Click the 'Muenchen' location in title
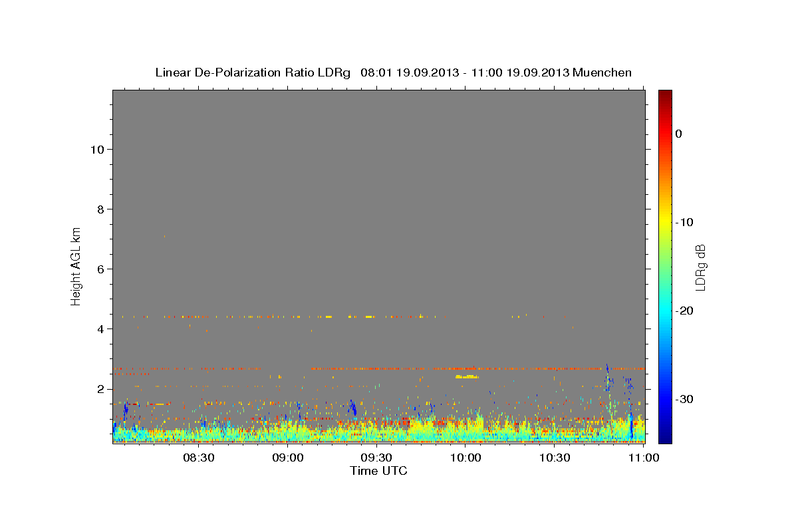Screen dimensions: 798x532 click(x=602, y=72)
